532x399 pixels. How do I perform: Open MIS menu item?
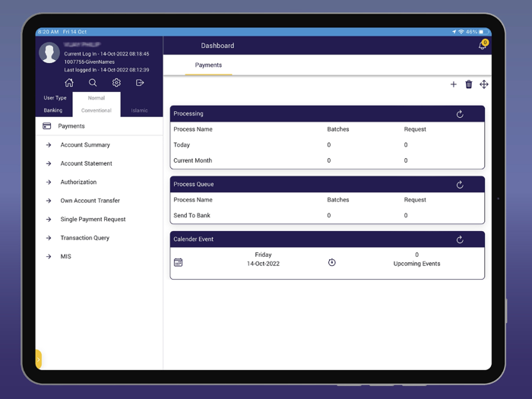coord(66,257)
